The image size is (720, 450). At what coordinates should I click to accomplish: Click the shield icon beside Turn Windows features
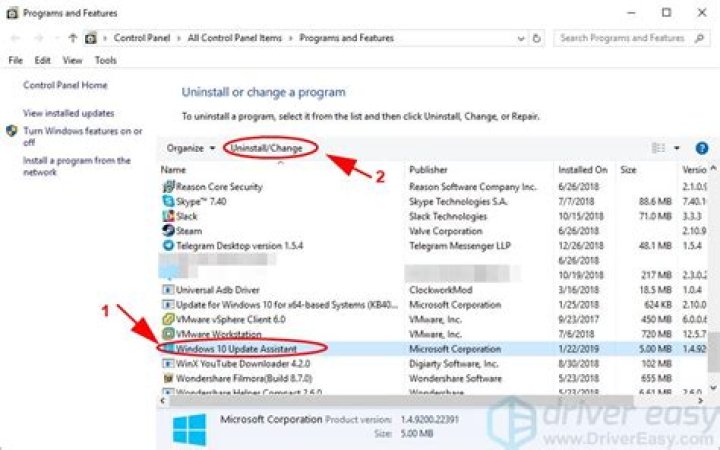point(11,131)
